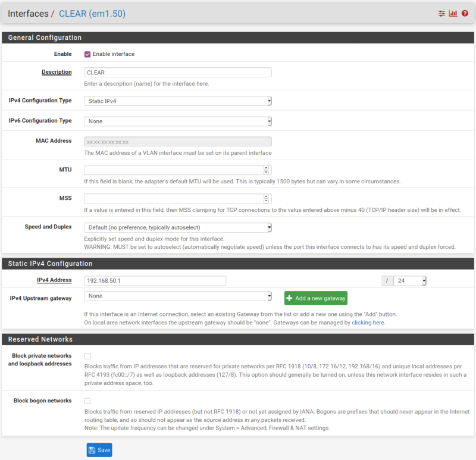The image size is (476, 460).
Task: Enable Block bogon networks checkbox
Action: 87,401
